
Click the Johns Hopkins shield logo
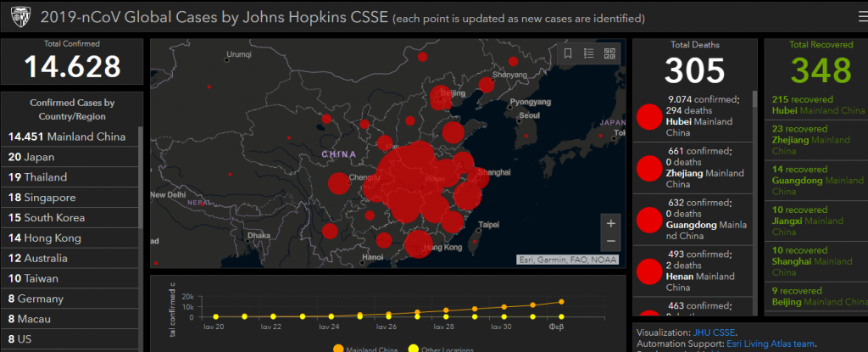18,17
